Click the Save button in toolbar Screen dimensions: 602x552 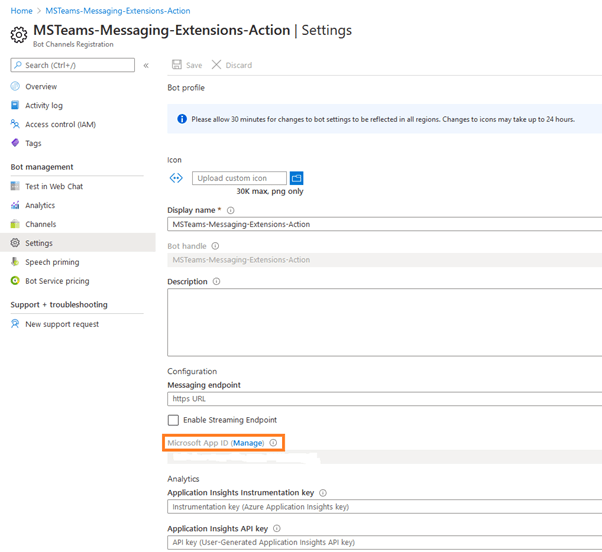coord(187,65)
